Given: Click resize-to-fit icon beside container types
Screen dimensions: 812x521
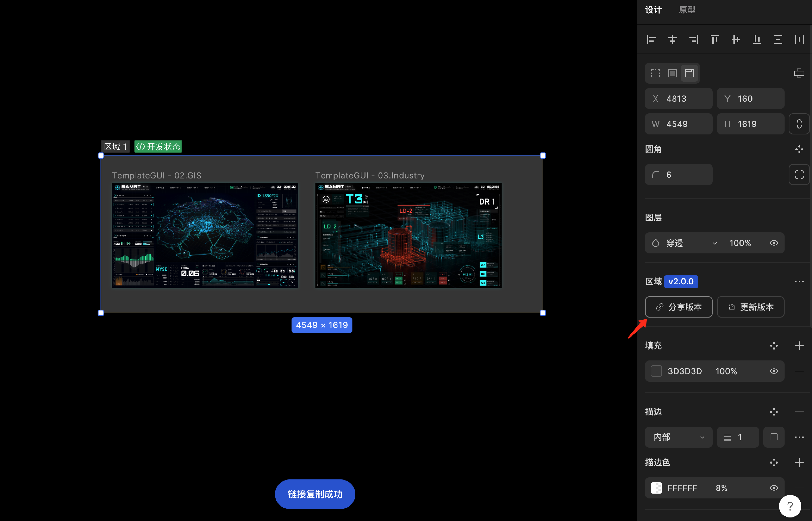Looking at the screenshot, I should (x=799, y=73).
